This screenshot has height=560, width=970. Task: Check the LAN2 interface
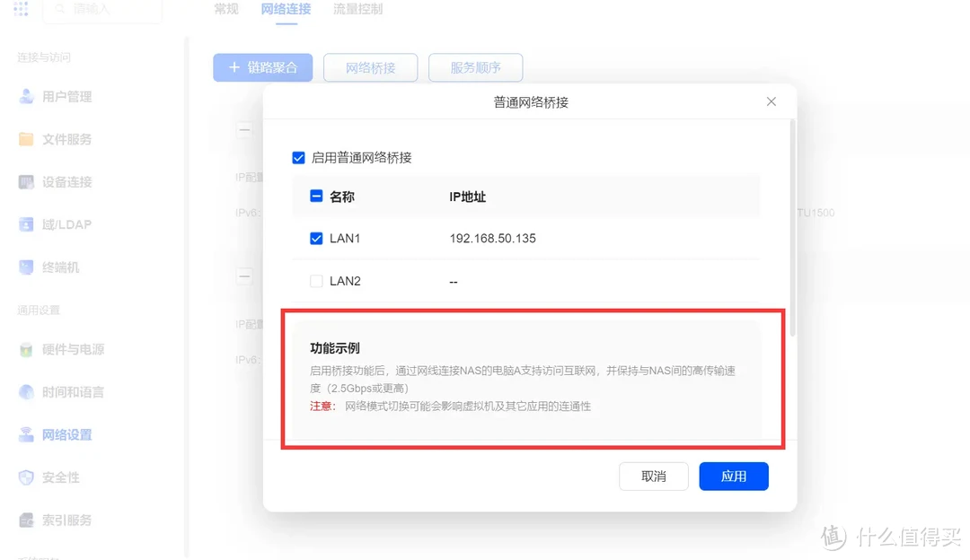[x=316, y=280]
